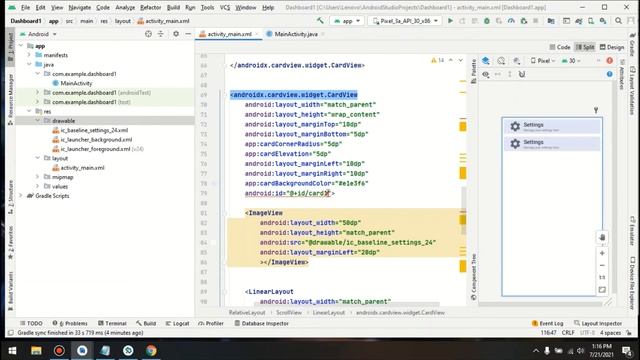Image resolution: width=640 pixels, height=360 pixels.
Task: Click volume icon in system tray
Action: 580,351
